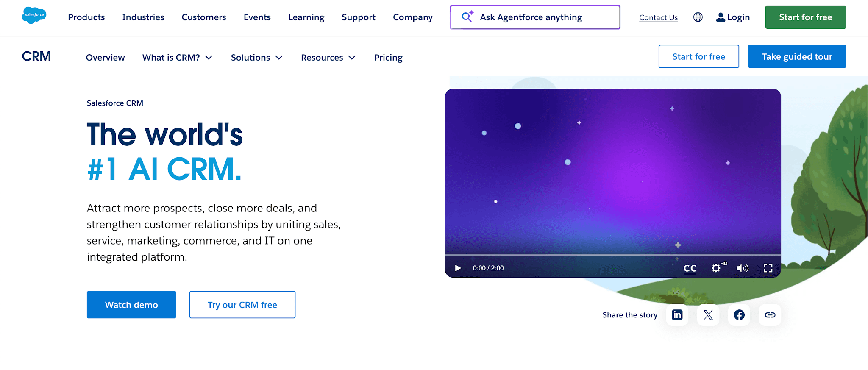Open the Learning menu
Image resolution: width=868 pixels, height=370 pixels.
306,17
